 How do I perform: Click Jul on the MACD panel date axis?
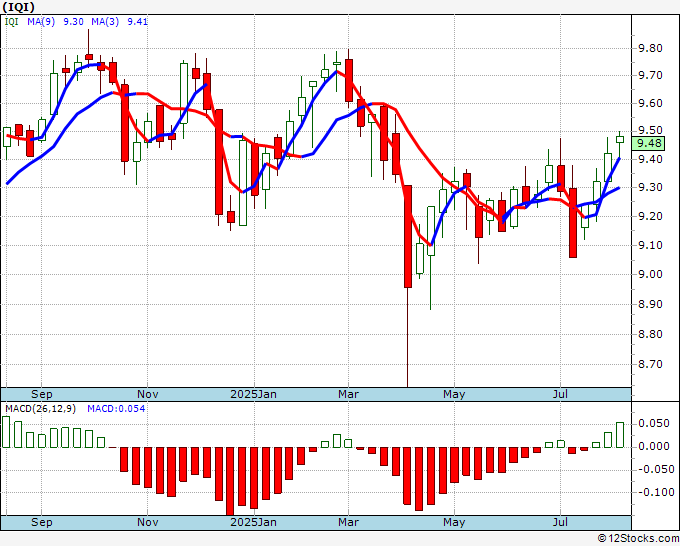560,522
